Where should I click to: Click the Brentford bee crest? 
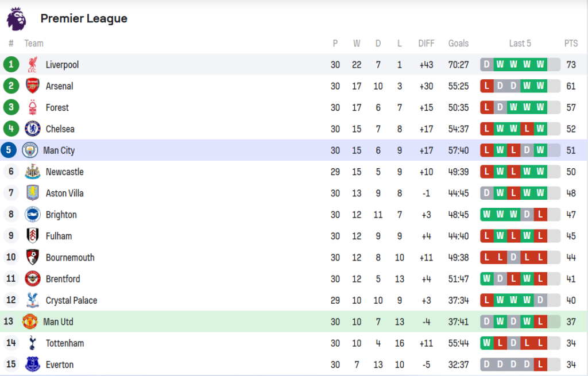coord(33,278)
